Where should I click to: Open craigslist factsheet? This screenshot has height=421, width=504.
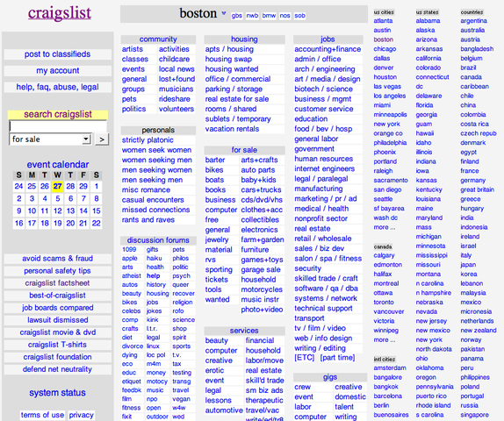tap(58, 283)
